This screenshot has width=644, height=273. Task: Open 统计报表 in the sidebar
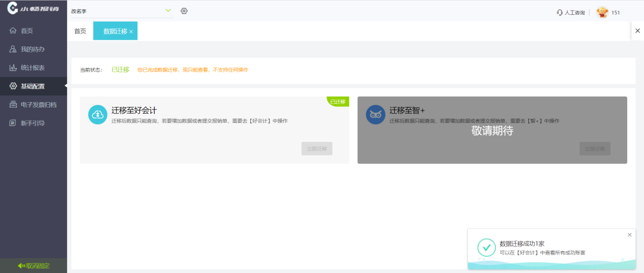pos(33,68)
